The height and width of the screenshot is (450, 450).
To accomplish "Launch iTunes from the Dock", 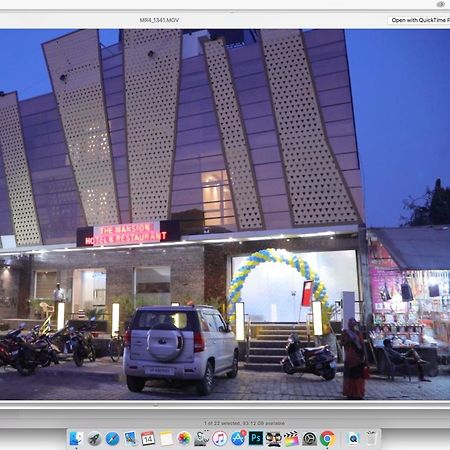I will coord(220,439).
